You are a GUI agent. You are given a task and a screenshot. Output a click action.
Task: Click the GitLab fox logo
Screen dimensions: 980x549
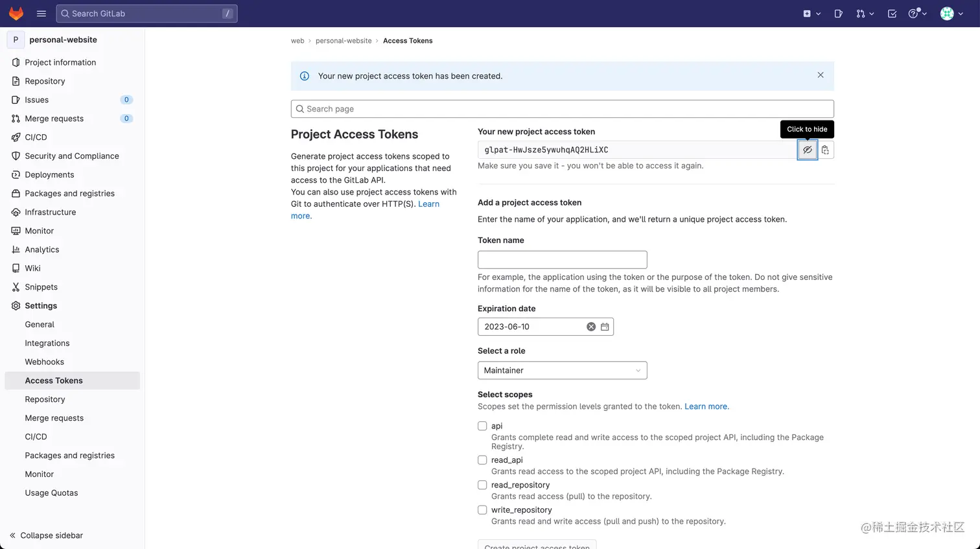click(16, 14)
